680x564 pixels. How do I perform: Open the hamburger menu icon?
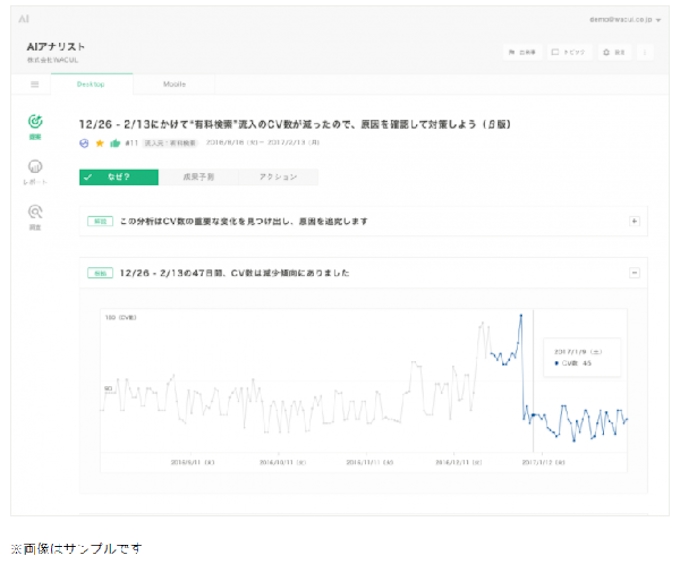point(35,85)
